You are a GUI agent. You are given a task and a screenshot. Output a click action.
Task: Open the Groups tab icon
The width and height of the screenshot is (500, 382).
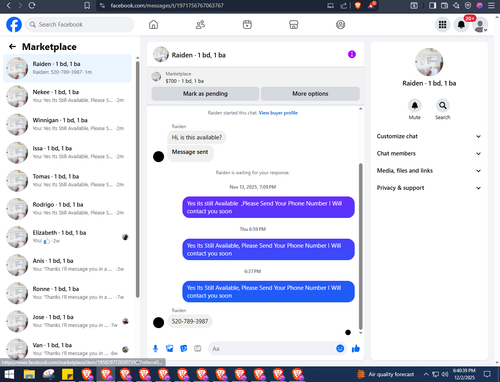click(340, 25)
